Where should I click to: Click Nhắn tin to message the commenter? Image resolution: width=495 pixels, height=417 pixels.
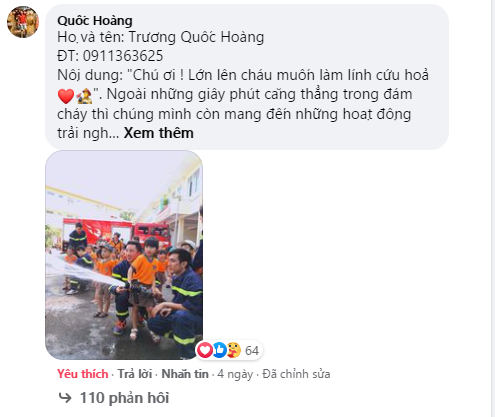coord(185,374)
